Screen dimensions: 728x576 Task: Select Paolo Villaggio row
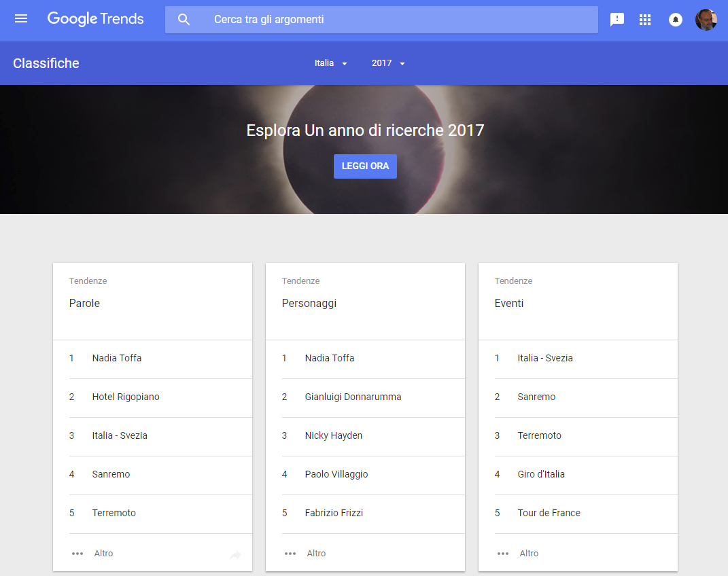tap(373, 474)
